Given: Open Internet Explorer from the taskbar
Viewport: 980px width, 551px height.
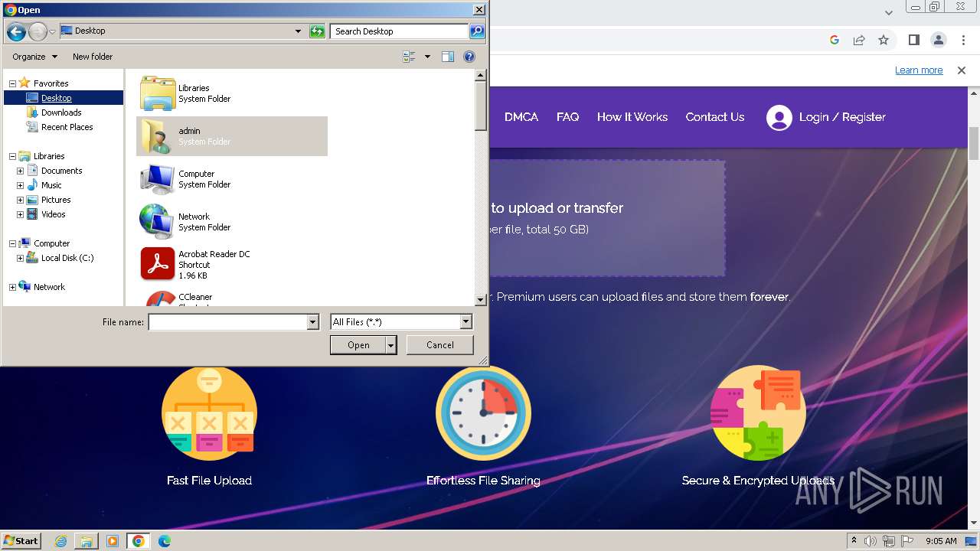Looking at the screenshot, I should [x=60, y=541].
